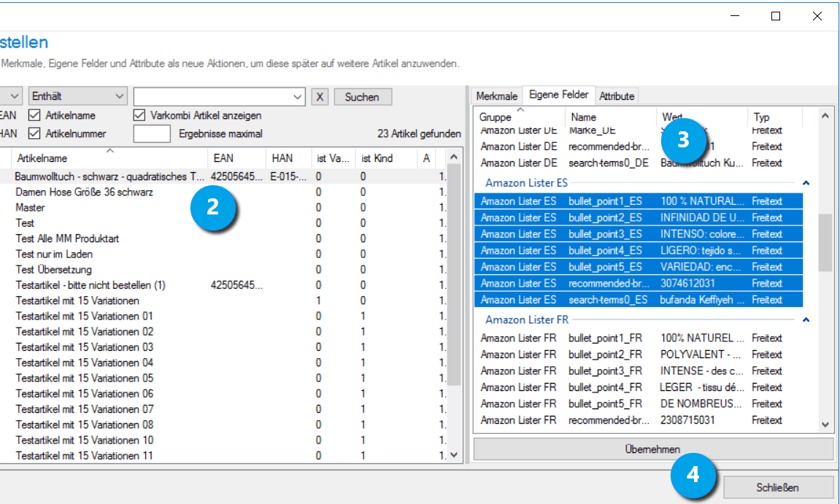Open the search text combo box dropdown
Image resolution: width=840 pixels, height=504 pixels.
pos(298,97)
